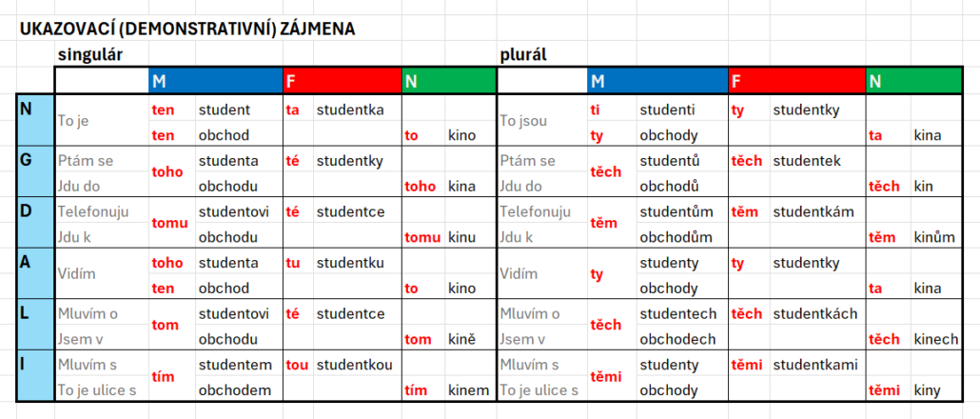Select the title cell UKAZOVACÍ (DEMONSTRATIVNÍ) ZÁJMENA
Viewport: 980px width, 419px height.
(187, 29)
